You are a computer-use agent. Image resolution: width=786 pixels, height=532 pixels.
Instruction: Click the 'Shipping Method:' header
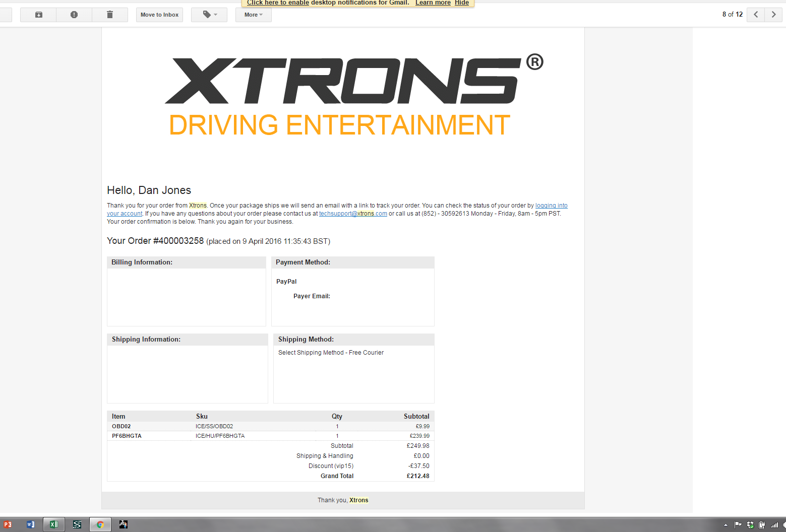click(x=306, y=340)
